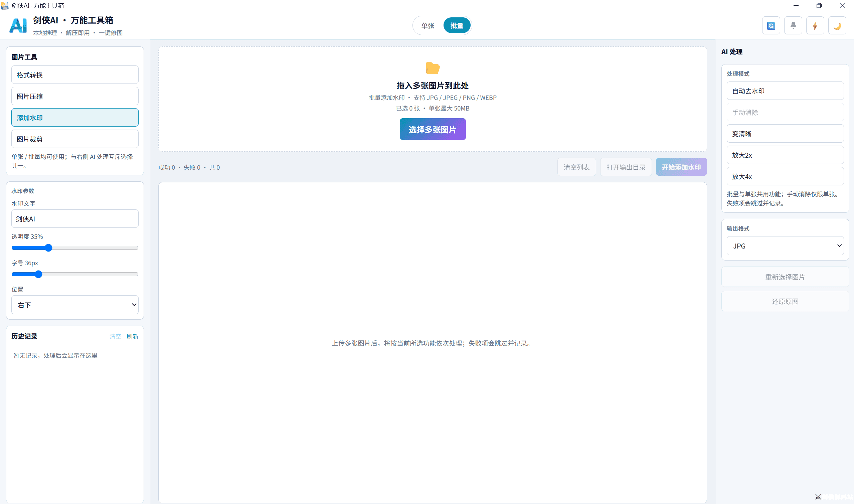Restore the window with the restore button
Image resolution: width=854 pixels, height=504 pixels.
coord(819,5)
